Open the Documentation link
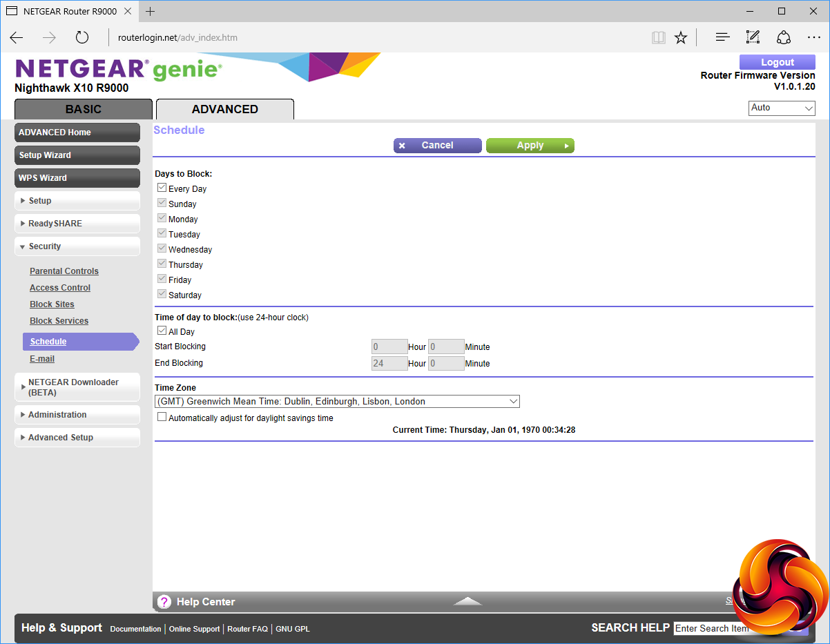This screenshot has width=830, height=644. (x=135, y=629)
